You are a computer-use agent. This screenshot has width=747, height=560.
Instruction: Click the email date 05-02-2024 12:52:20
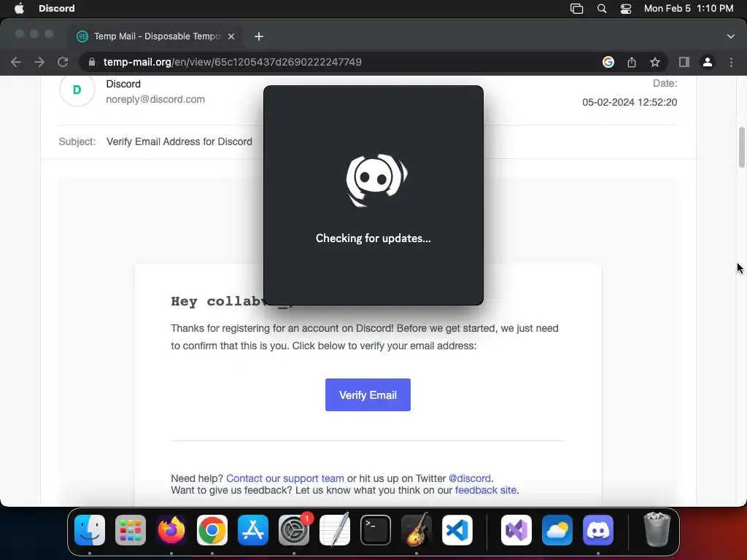[630, 102]
